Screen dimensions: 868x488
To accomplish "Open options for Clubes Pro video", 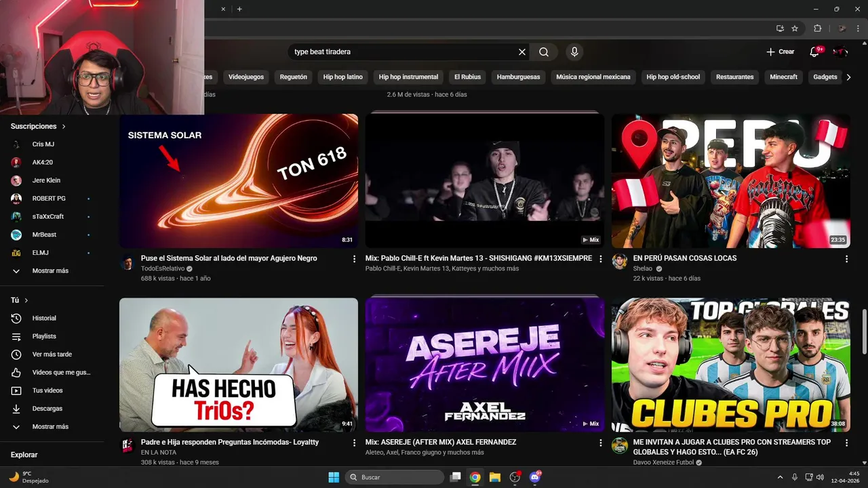I will pyautogui.click(x=846, y=443).
